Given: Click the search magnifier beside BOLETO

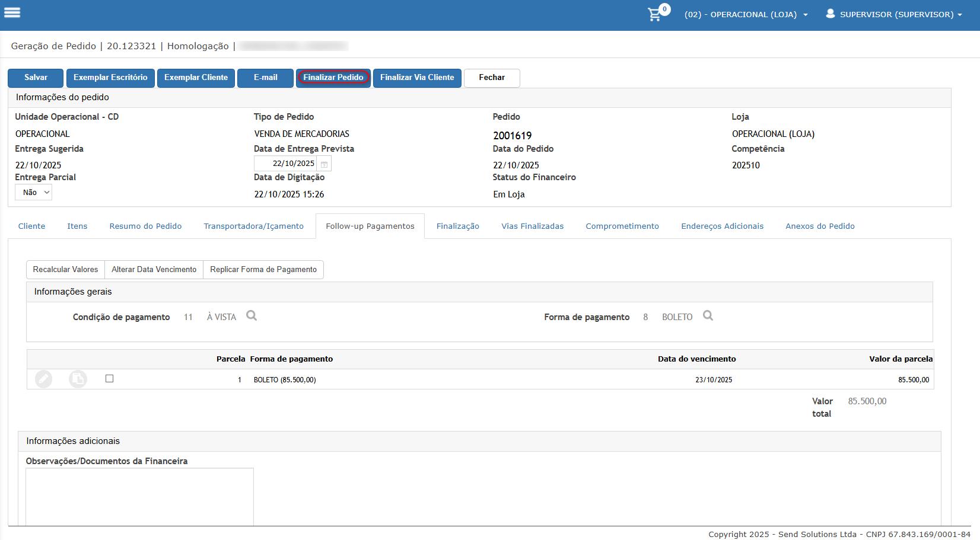Looking at the screenshot, I should coord(708,316).
